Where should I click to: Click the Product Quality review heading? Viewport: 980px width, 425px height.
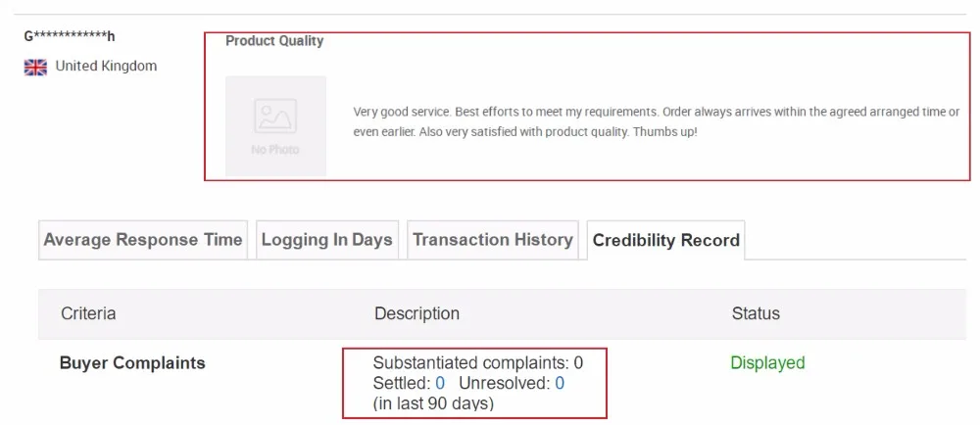(x=274, y=40)
